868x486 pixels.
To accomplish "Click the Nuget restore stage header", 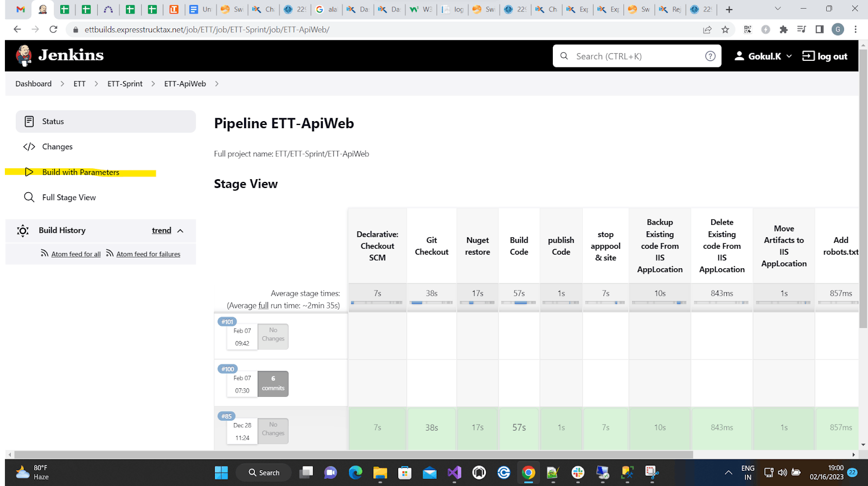I will tap(477, 246).
